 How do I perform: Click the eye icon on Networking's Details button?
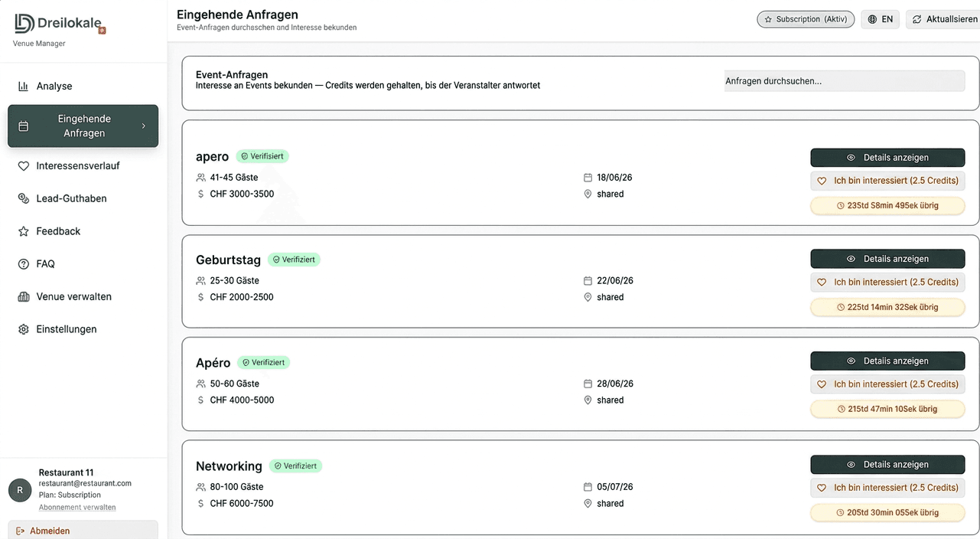tap(851, 465)
